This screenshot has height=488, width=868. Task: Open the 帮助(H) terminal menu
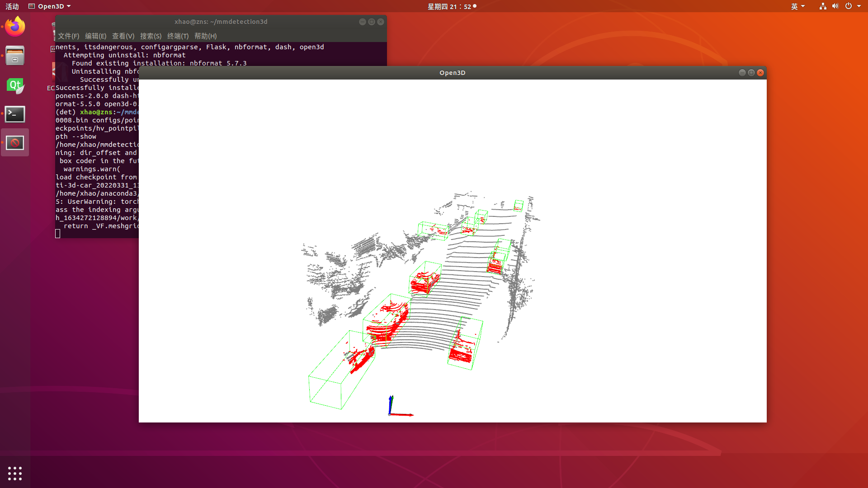click(205, 36)
